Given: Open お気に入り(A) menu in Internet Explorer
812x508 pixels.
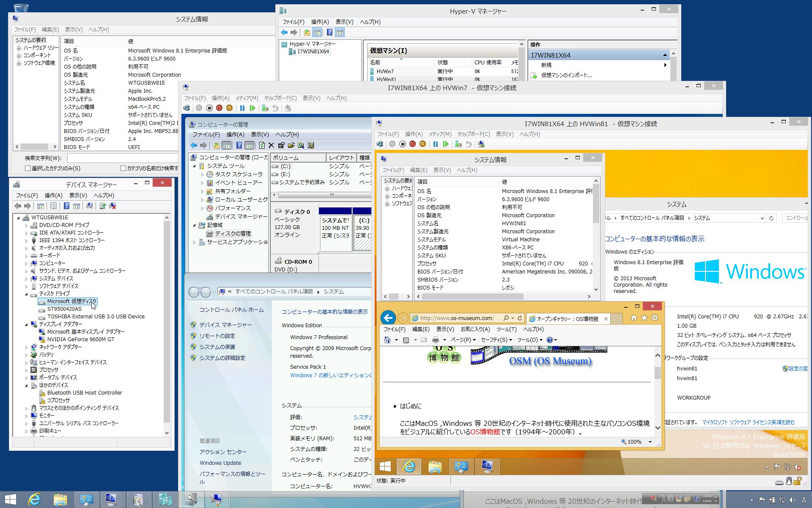Looking at the screenshot, I should 475,329.
